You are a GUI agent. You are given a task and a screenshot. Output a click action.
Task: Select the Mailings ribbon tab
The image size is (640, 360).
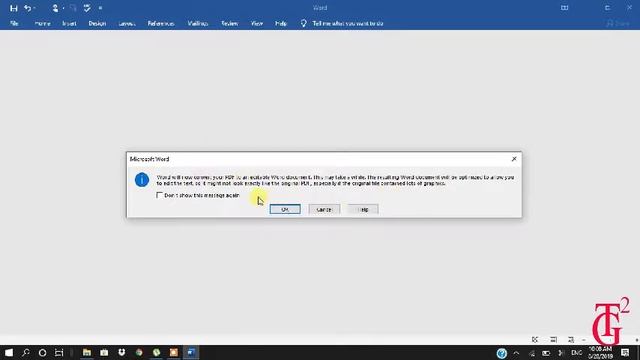point(198,24)
